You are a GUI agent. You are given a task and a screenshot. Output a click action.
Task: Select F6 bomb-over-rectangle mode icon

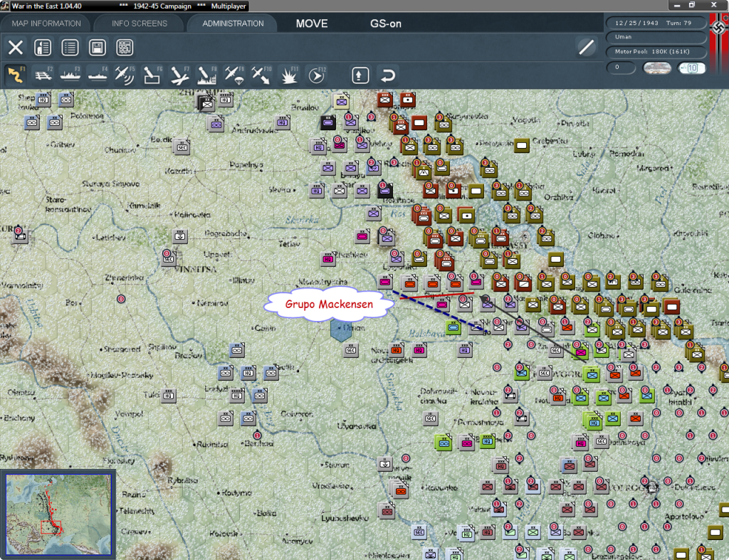(152, 75)
